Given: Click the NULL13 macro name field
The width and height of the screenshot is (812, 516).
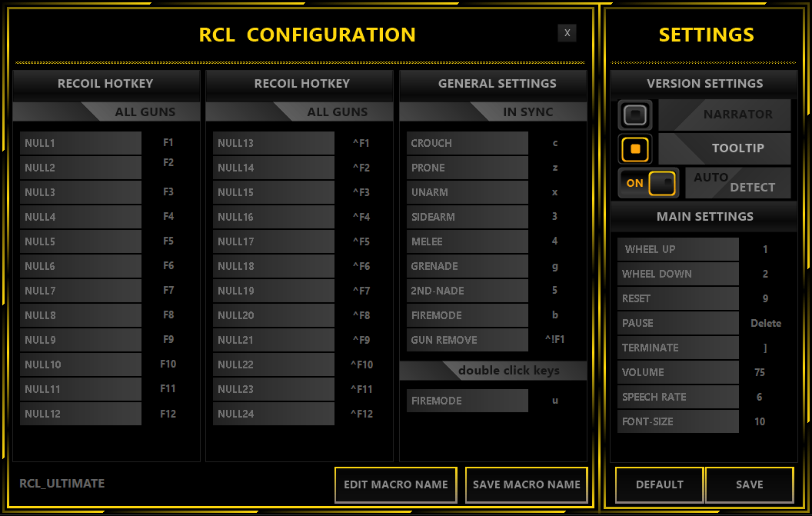Looking at the screenshot, I should point(274,143).
